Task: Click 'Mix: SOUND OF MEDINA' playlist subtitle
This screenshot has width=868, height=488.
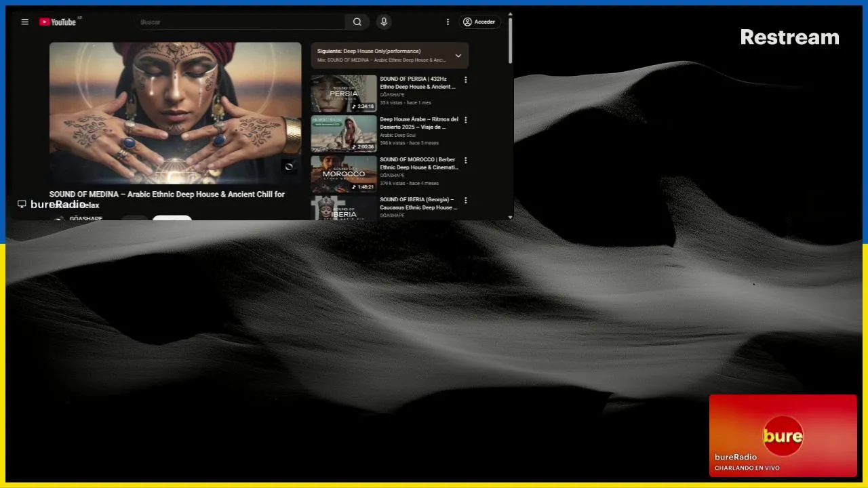Action: (x=382, y=60)
